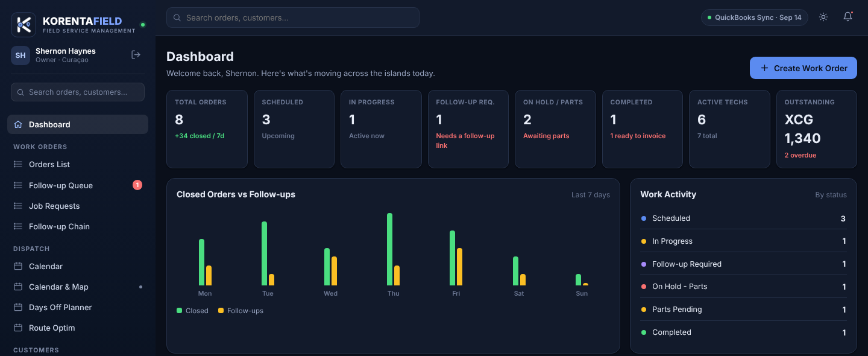
Task: Open Dashboard in the sidebar
Action: coord(78,124)
